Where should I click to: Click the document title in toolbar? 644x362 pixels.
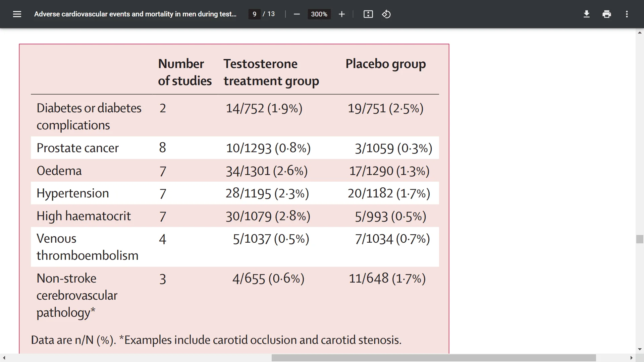135,14
